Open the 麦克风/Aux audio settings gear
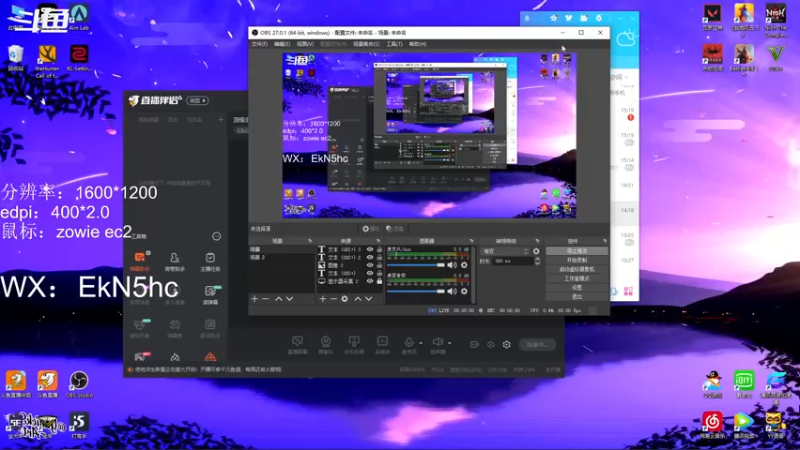 coord(464,265)
